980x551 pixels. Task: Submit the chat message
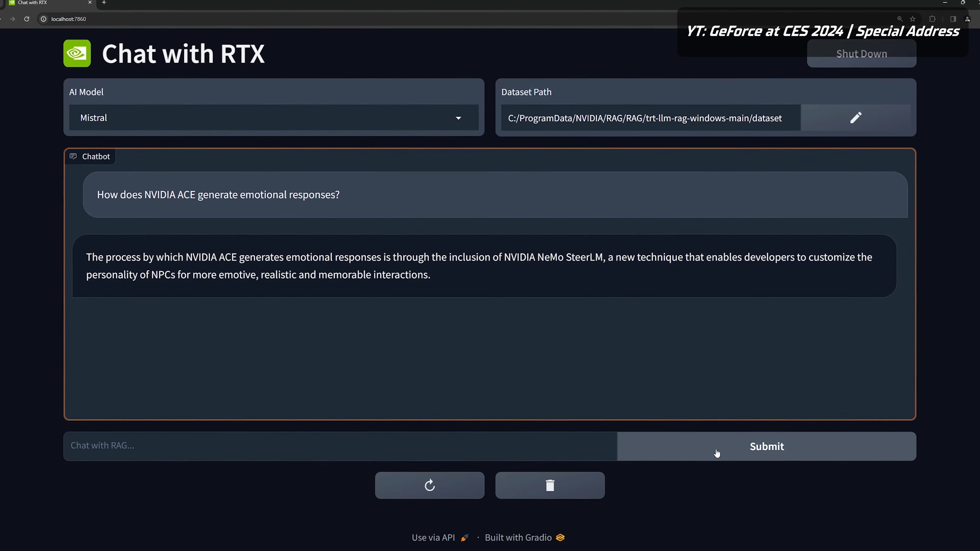point(767,446)
